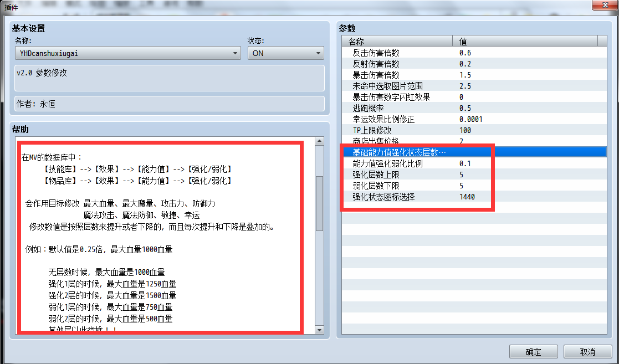This screenshot has height=364, width=619.
Task: Select the 反击伤害倍数 parameter row
Action: click(474, 53)
